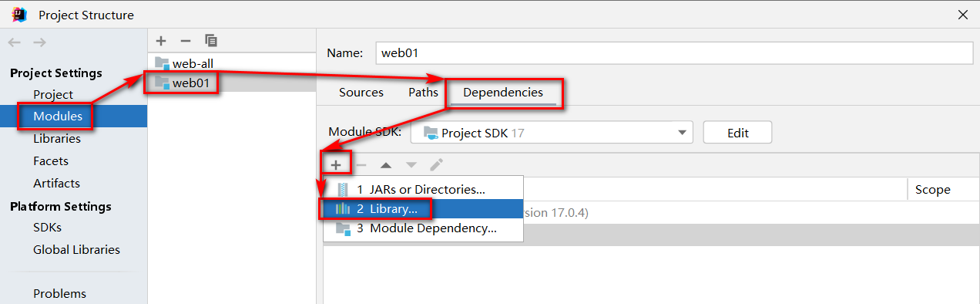
Task: Open the Module SDK dropdown
Action: coord(552,133)
